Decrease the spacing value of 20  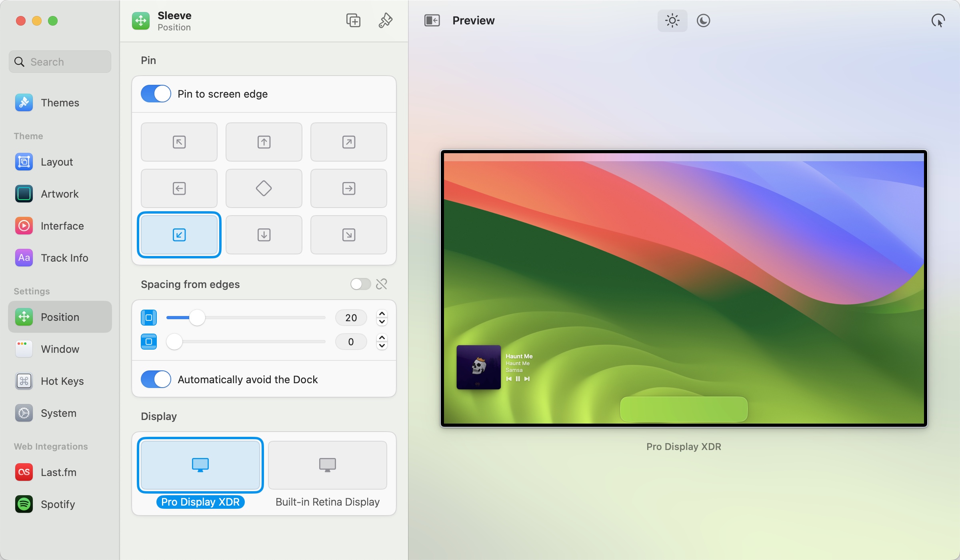pyautogui.click(x=382, y=322)
